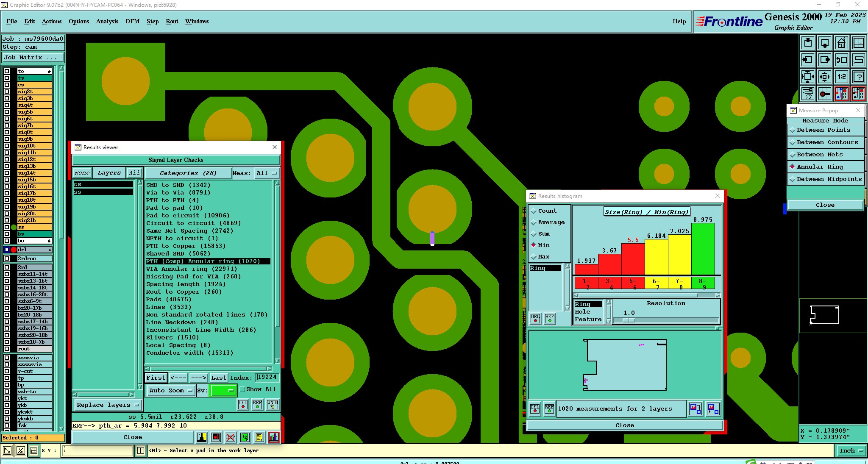Screen dimensions: 868x464
Task: Click the Last results button
Action: coord(219,378)
